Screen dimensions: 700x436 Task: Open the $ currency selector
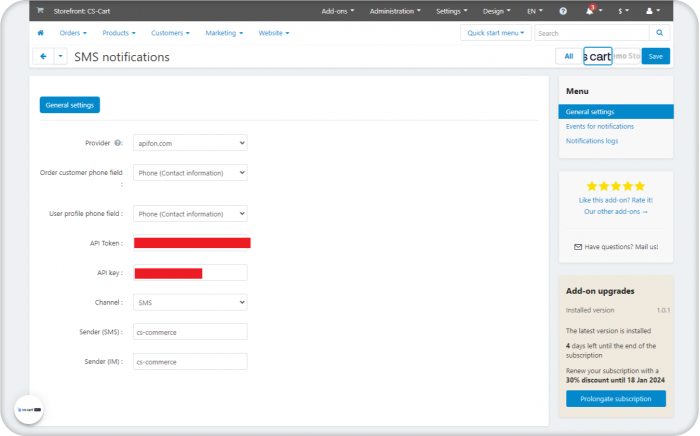[623, 11]
